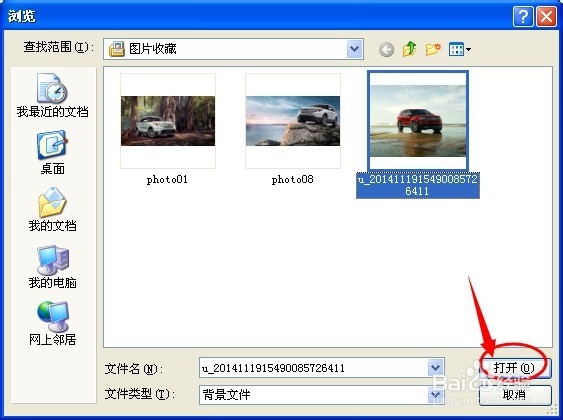Click the help question mark button
The height and width of the screenshot is (420, 563).
point(523,17)
